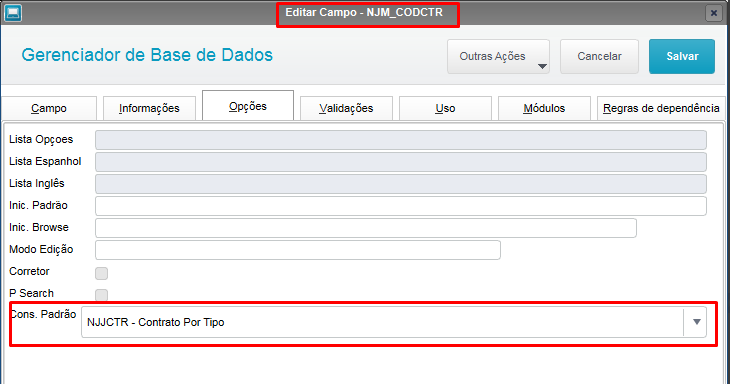Click the Lista Espanhol input field
Image resolution: width=730 pixels, height=384 pixels.
401,162
